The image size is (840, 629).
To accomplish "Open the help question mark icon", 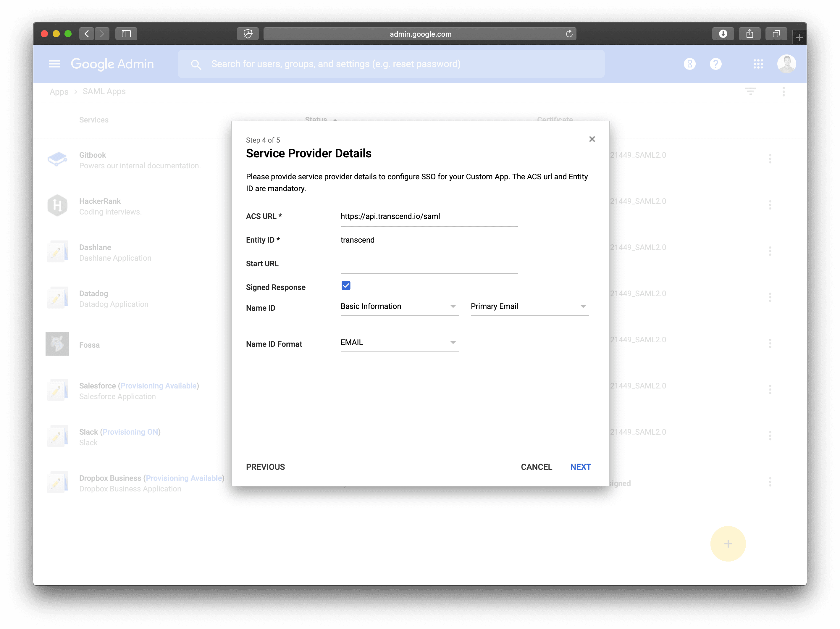I will tap(715, 64).
